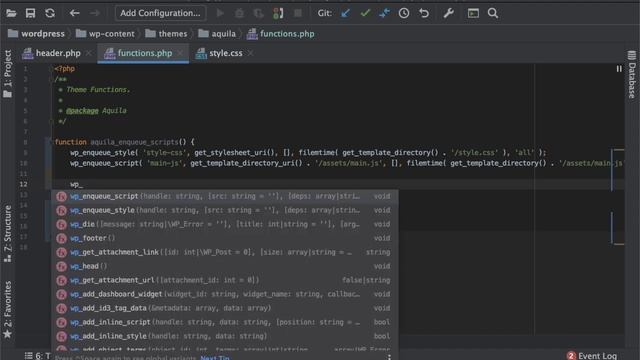Revert changes with undo arrow icon

[424, 13]
